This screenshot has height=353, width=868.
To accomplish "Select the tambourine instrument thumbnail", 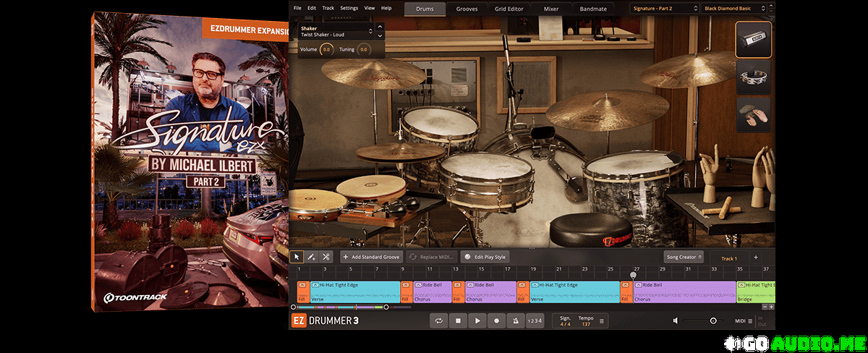I will [x=754, y=77].
